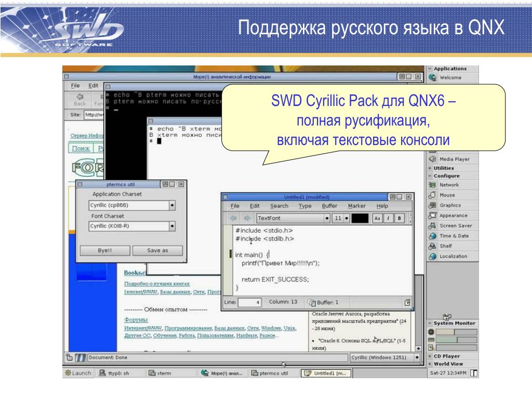Open font size 11 dropdown
Image resolution: width=532 pixels, height=399 pixels.
347,218
